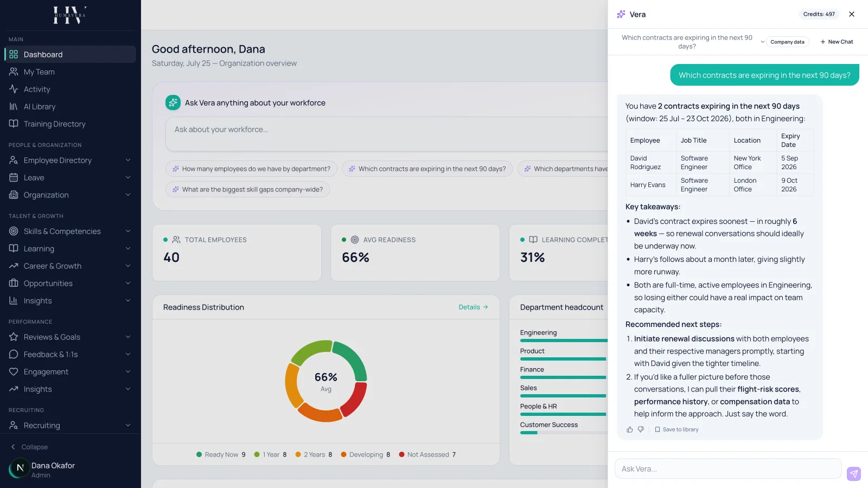Click the send message paper plane icon
This screenshot has height=488, width=868.
click(x=854, y=474)
